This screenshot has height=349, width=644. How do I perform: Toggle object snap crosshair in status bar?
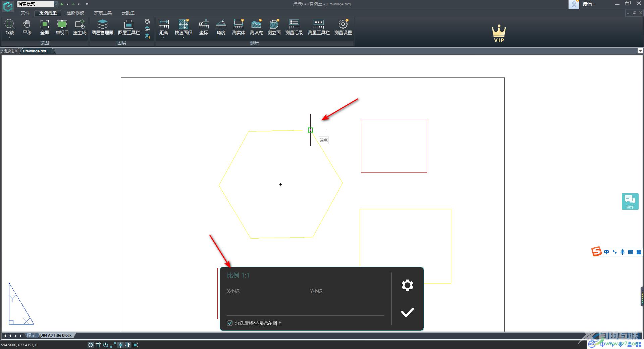120,345
